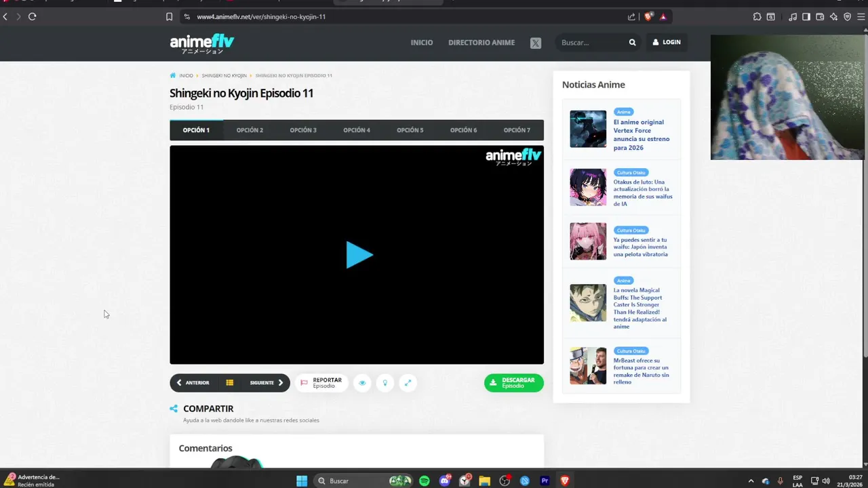Open the Leo AI sparkle icon
The width and height of the screenshot is (868, 488).
pos(833,16)
